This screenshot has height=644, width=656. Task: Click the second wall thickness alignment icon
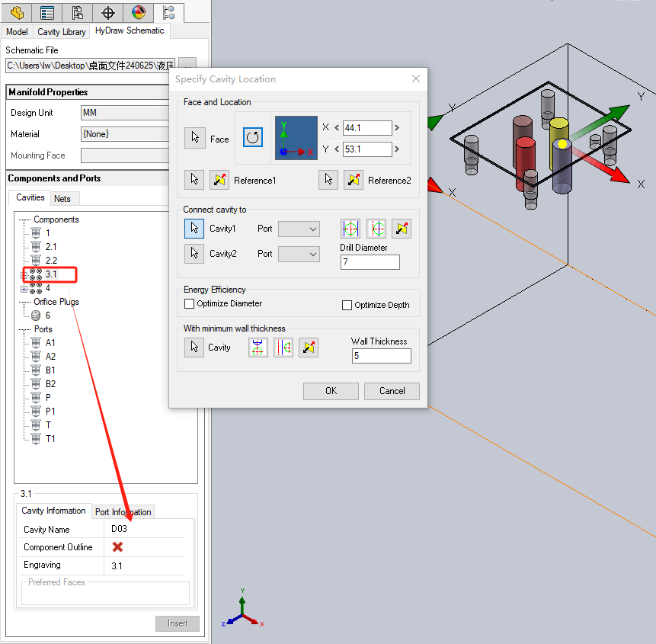283,348
